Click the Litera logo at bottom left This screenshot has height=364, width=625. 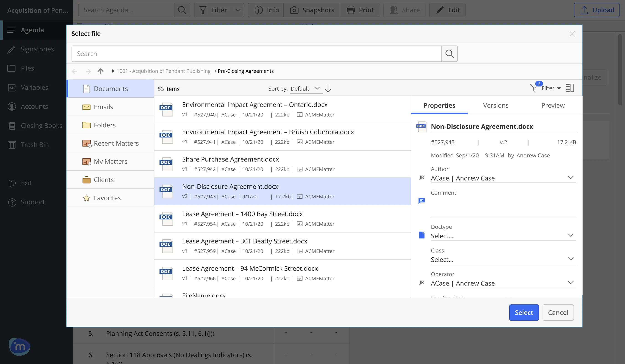coord(20,347)
